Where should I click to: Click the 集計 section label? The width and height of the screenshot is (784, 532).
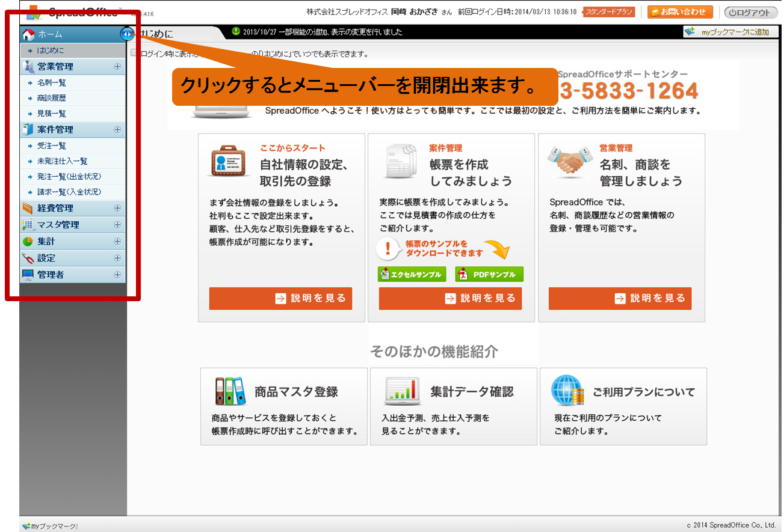tap(46, 242)
